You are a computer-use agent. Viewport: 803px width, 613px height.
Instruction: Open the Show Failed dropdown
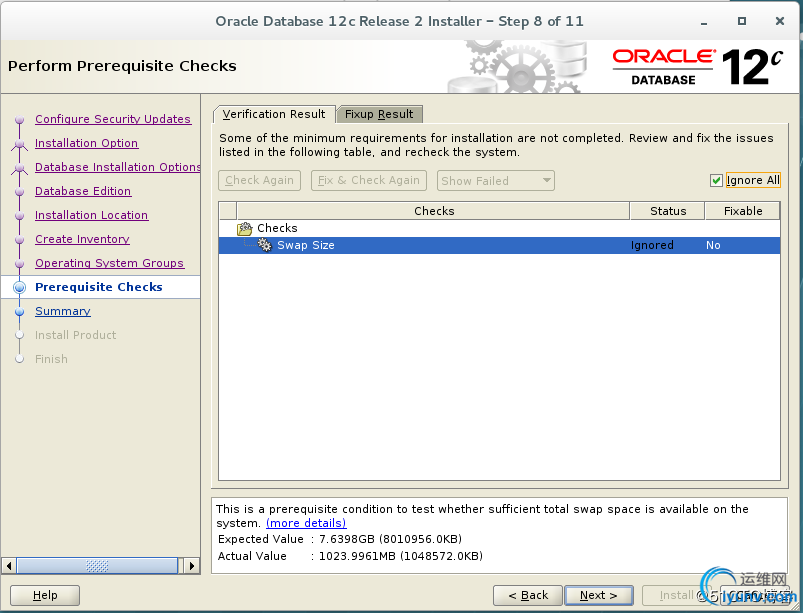click(495, 181)
